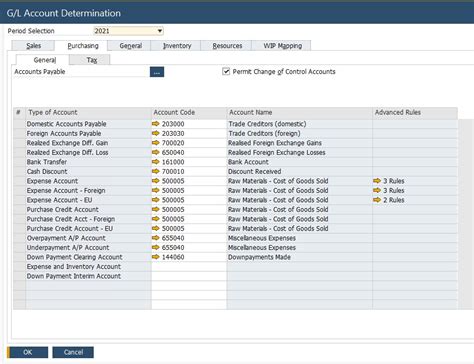Viewport: 474px width, 364px height.
Task: Open link arrow beside account 650040
Action: (156, 152)
